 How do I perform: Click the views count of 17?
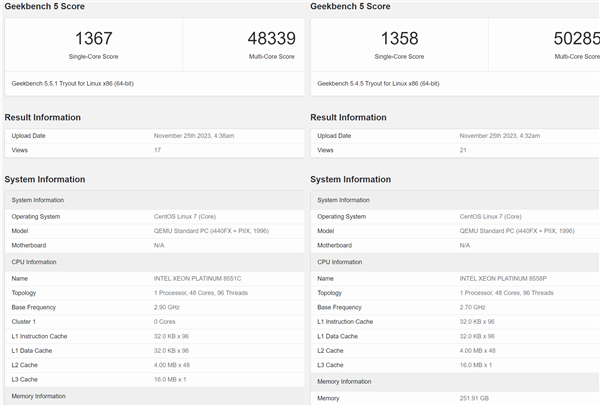coord(158,150)
